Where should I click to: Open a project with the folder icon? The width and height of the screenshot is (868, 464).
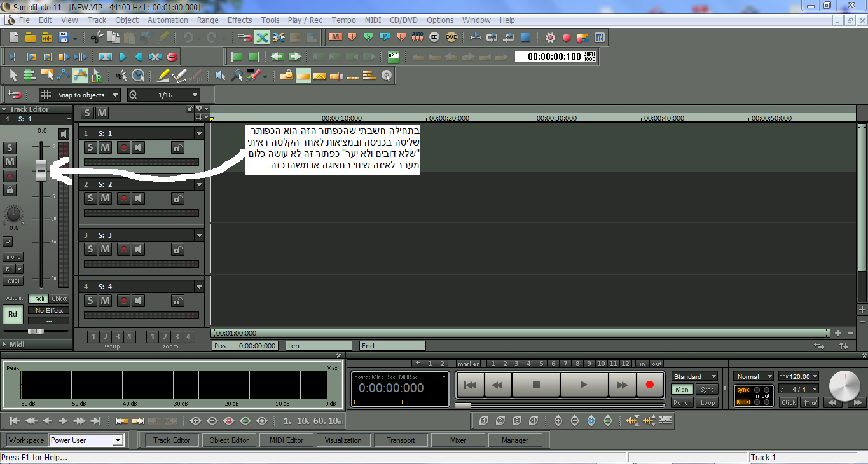tap(30, 38)
